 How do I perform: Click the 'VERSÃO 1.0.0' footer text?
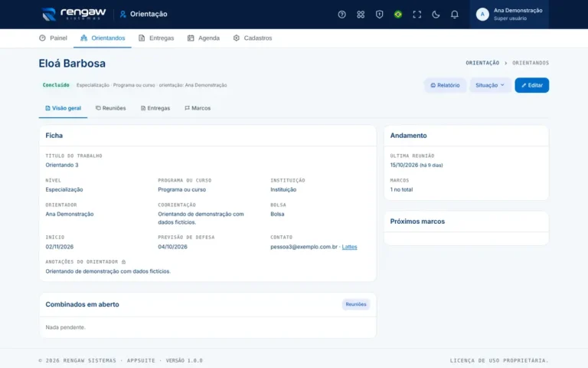pyautogui.click(x=184, y=360)
